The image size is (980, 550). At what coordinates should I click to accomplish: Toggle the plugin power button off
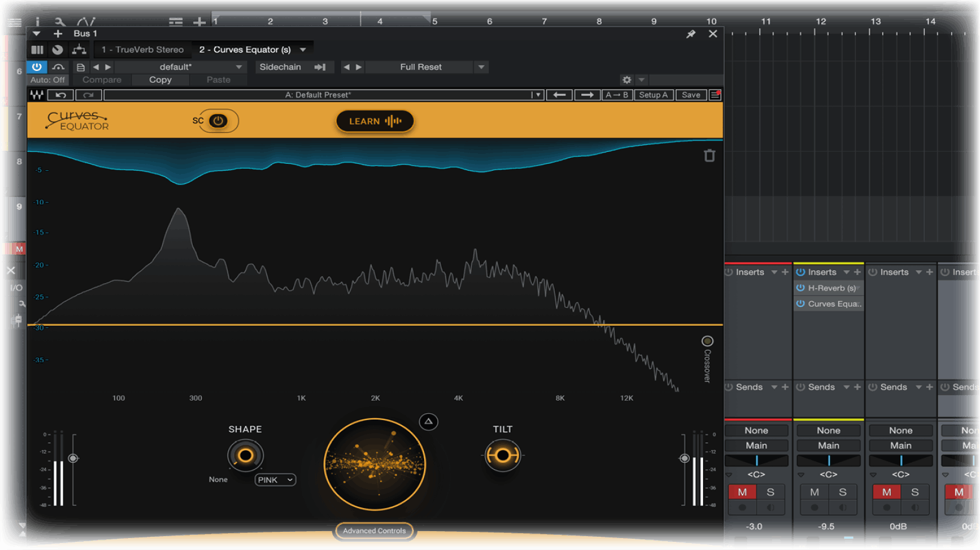point(36,67)
